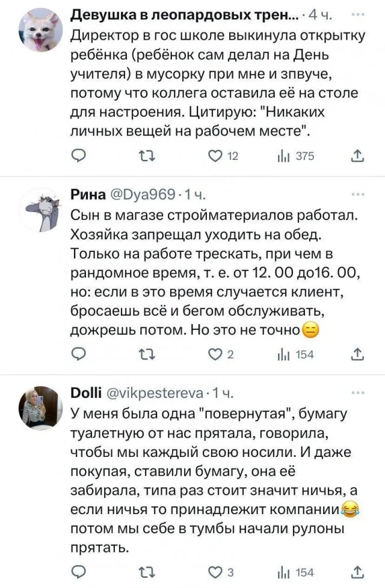Reply to Рина's tweet

pyautogui.click(x=80, y=355)
